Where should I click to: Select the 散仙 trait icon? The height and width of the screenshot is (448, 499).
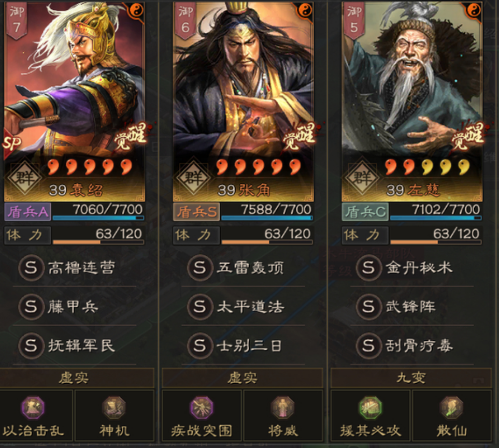point(451,408)
